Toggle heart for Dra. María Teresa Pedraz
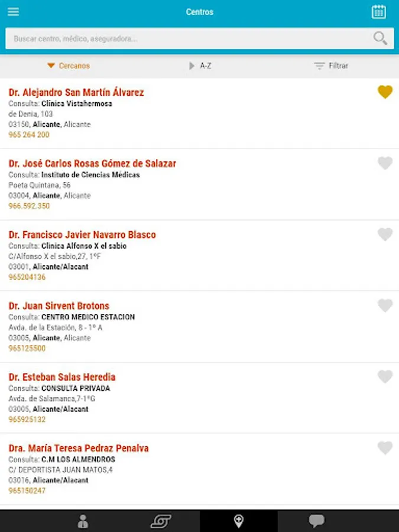Viewport: 399px width, 532px height. [x=385, y=448]
